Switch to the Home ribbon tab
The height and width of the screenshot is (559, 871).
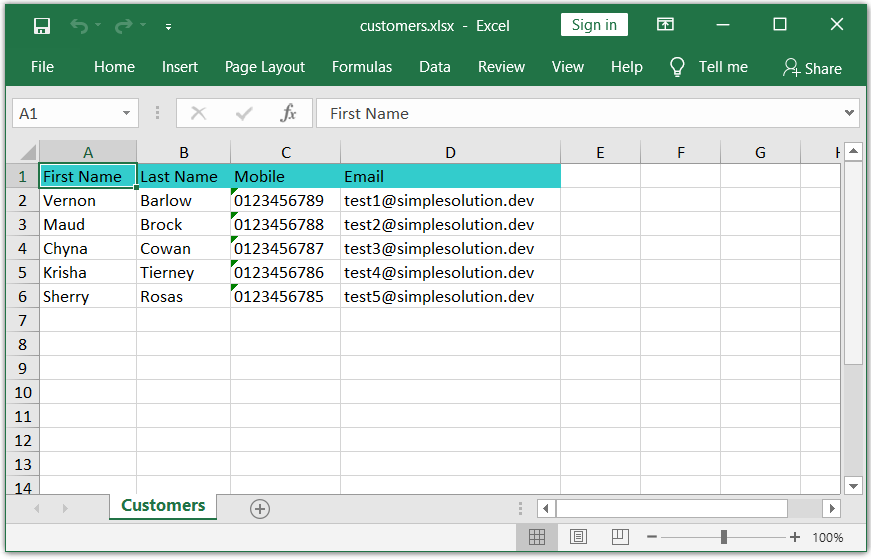114,67
